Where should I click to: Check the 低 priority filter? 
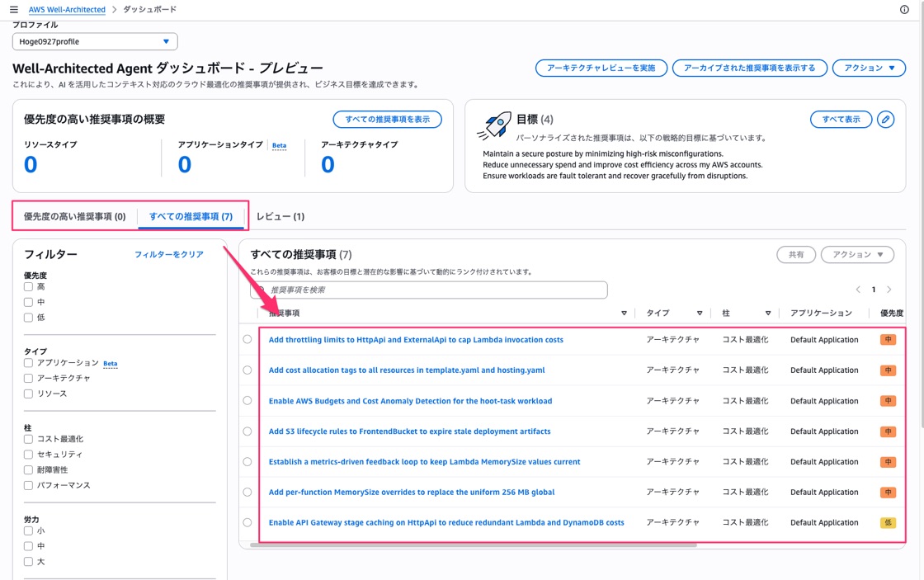click(28, 317)
